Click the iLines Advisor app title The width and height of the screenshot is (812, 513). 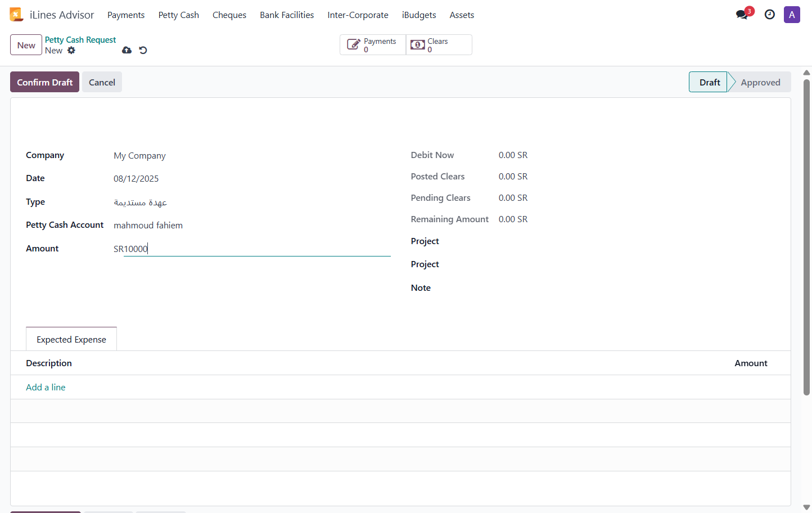(x=62, y=15)
